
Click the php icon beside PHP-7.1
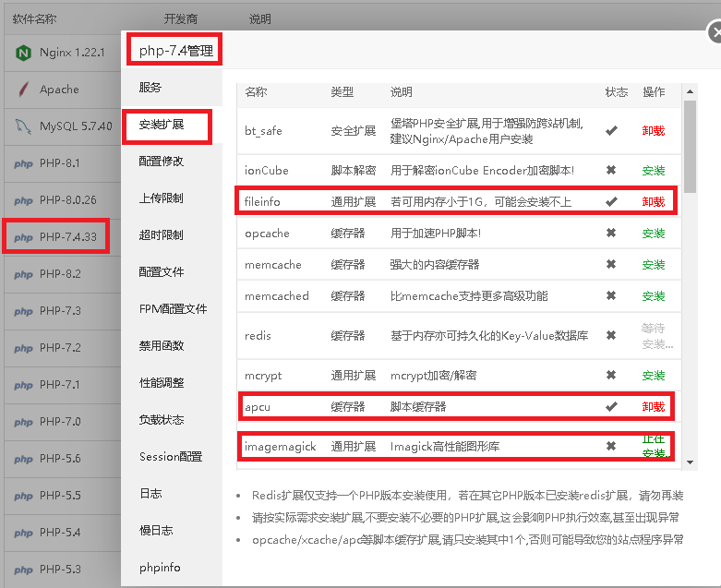pyautogui.click(x=23, y=385)
